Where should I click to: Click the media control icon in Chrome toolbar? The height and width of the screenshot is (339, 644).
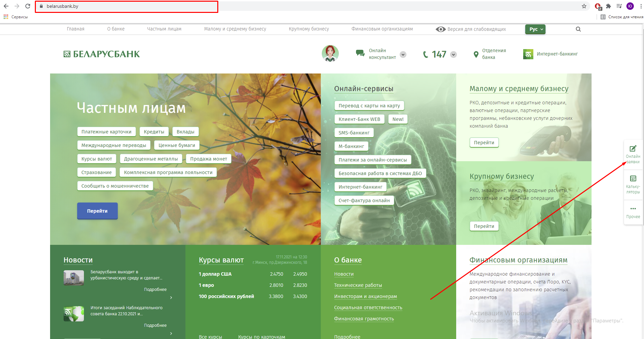(x=619, y=6)
